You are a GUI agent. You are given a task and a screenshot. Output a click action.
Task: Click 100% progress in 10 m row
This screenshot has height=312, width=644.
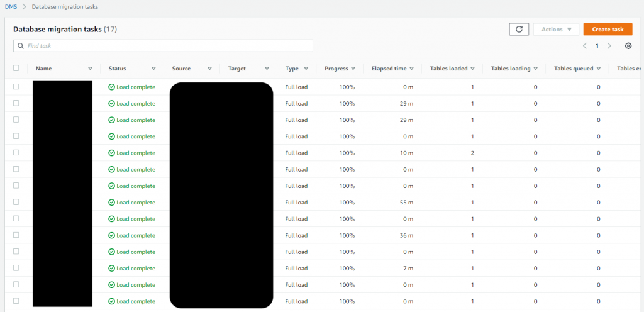pyautogui.click(x=347, y=153)
